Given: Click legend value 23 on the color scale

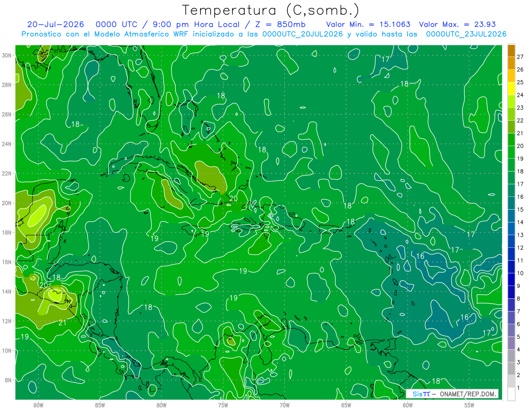Looking at the screenshot, I should 520,107.
